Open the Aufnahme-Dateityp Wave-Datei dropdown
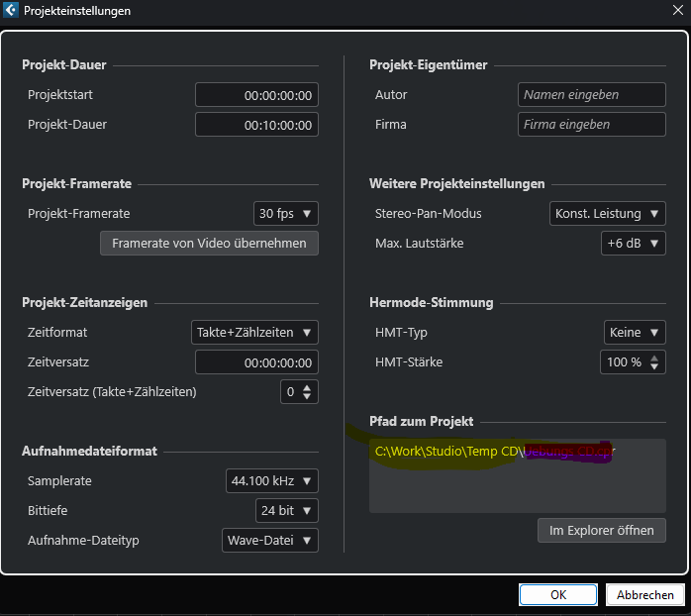Screen dimensions: 691x616 (269, 540)
